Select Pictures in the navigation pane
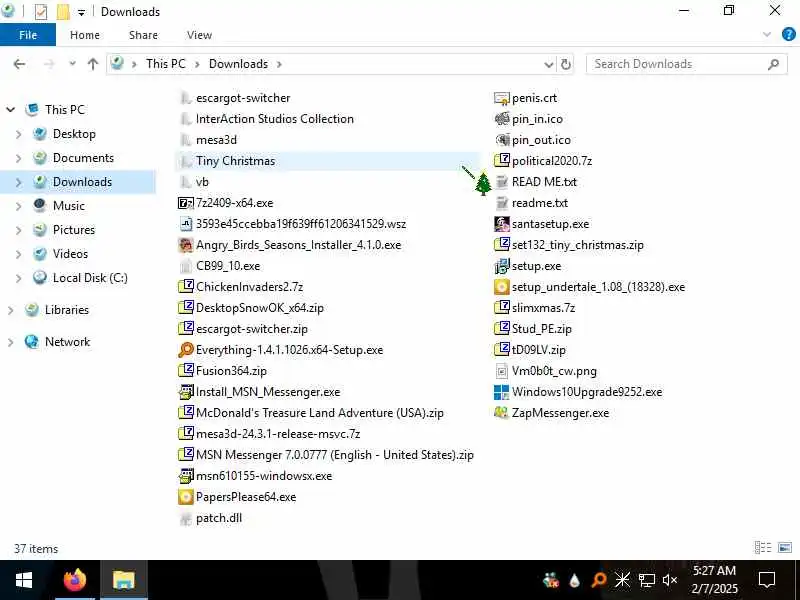This screenshot has width=800, height=600. [x=74, y=230]
